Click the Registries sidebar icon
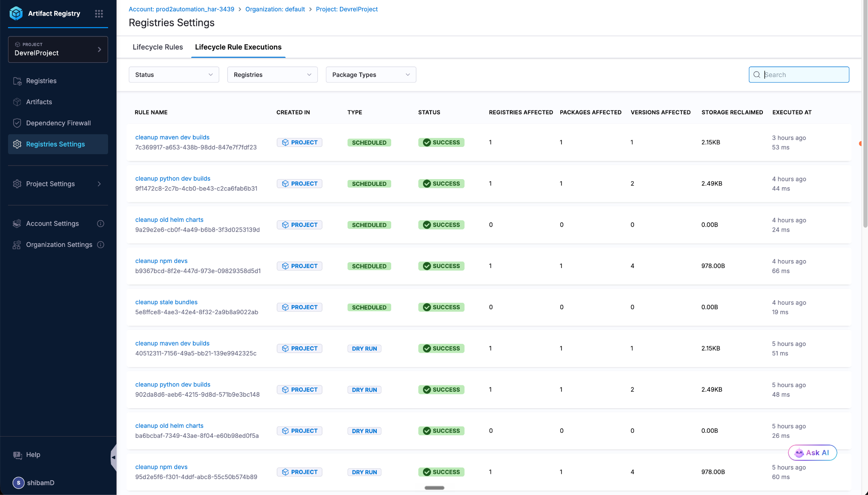 coord(17,81)
